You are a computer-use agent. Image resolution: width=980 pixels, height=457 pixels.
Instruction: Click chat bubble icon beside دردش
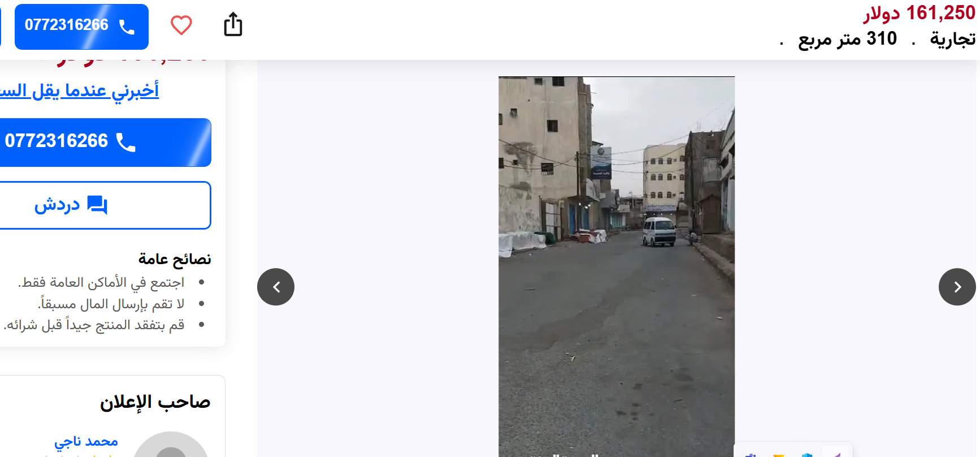point(97,205)
